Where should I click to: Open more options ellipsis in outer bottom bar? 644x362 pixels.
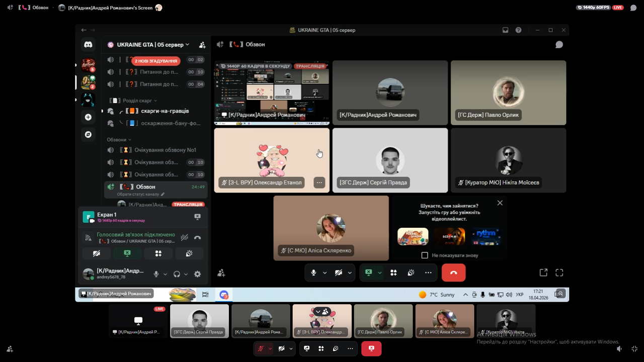[350, 348]
